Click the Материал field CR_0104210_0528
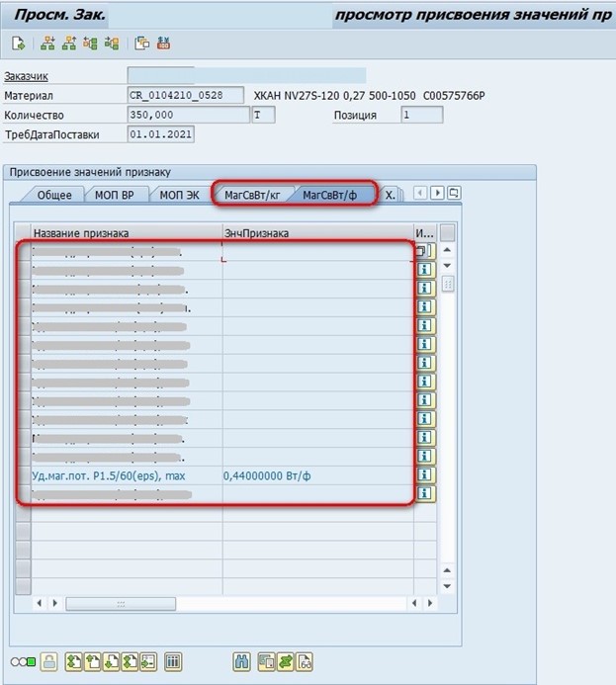The width and height of the screenshot is (616, 685). click(x=185, y=95)
